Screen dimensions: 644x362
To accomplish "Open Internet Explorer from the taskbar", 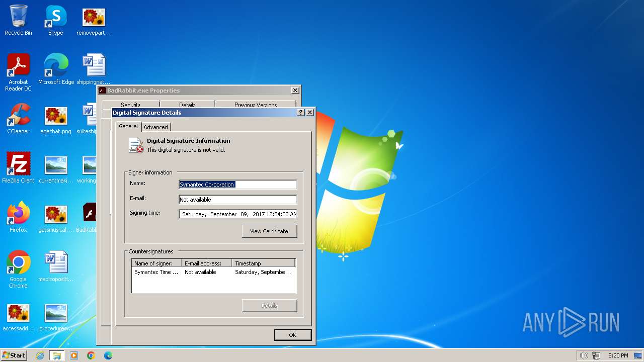I will coord(40,355).
